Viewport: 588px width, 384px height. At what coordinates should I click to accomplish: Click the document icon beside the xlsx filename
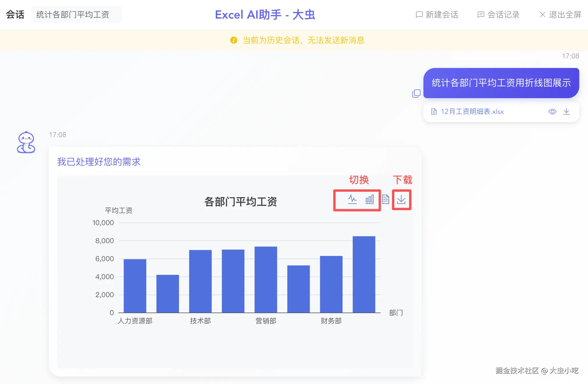coord(434,112)
